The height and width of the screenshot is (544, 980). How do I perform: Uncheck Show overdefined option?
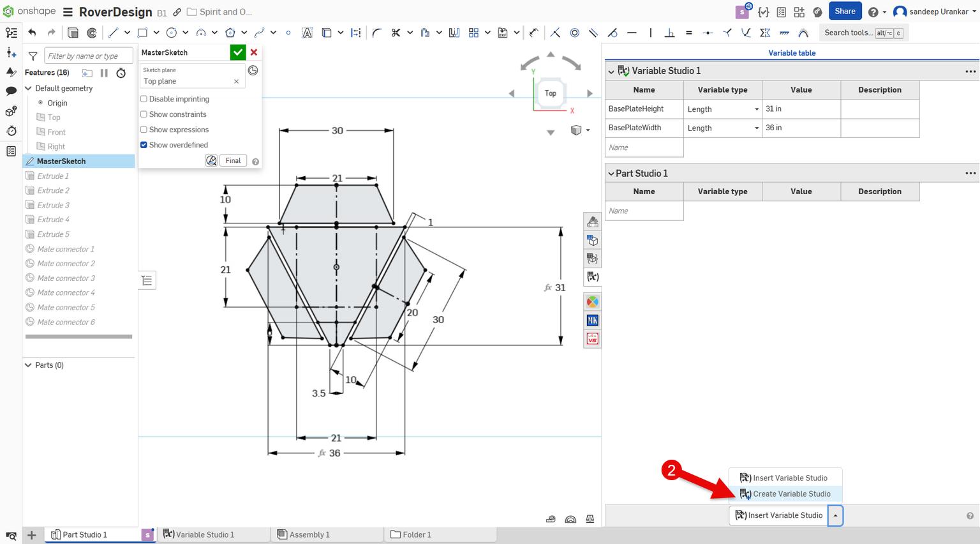(144, 145)
